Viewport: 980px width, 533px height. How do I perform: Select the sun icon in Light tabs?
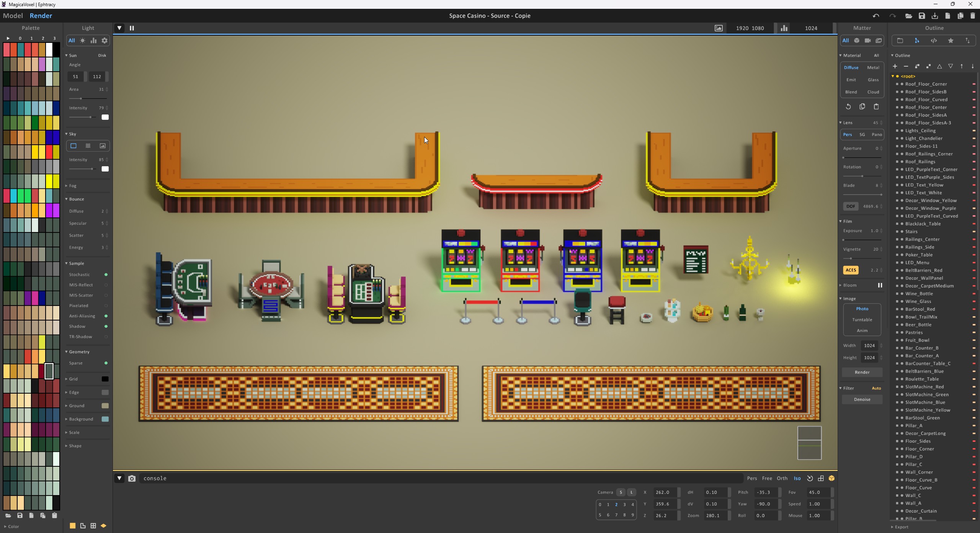(x=83, y=41)
